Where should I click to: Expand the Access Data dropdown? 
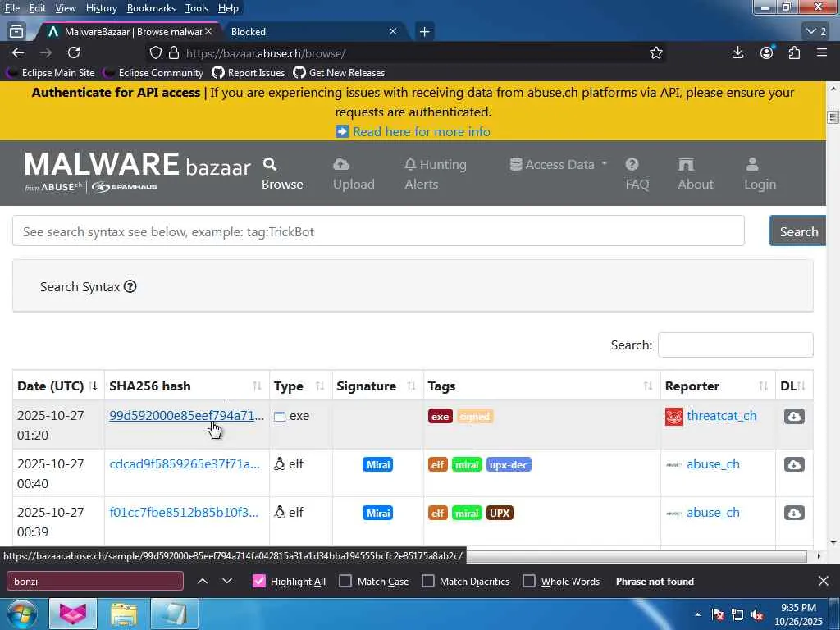coord(559,164)
